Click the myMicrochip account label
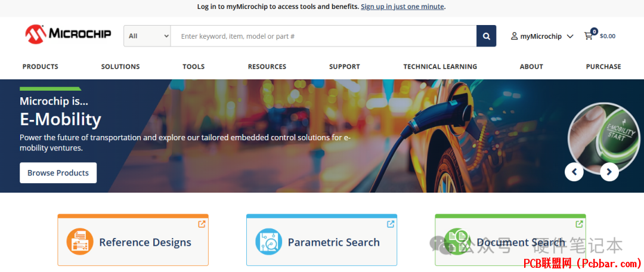Screen dimensions: 644x272 click(x=541, y=36)
